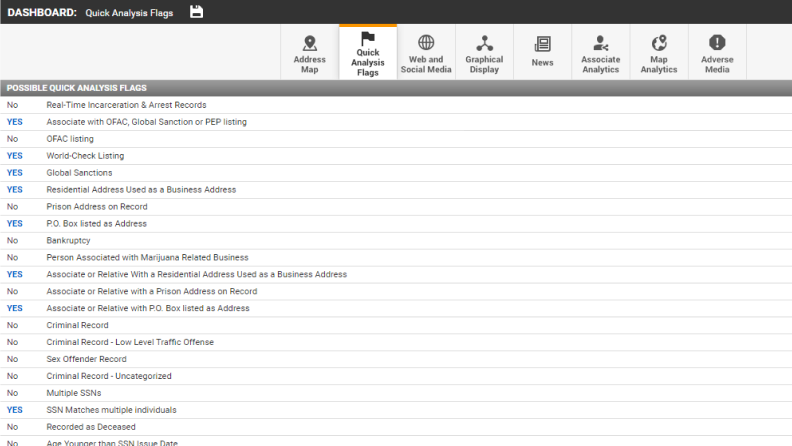
Task: Open Adverse Media alerts
Action: coord(717,53)
